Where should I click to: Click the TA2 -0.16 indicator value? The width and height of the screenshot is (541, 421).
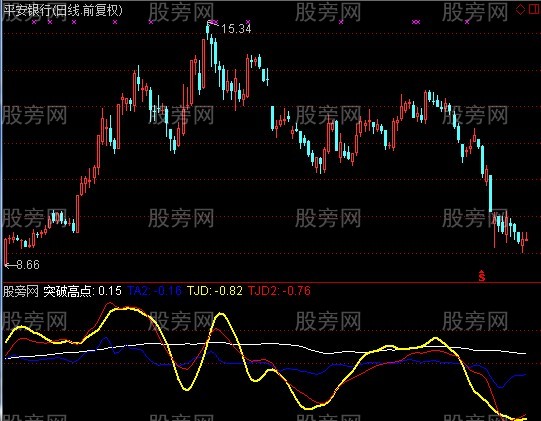tap(155, 291)
